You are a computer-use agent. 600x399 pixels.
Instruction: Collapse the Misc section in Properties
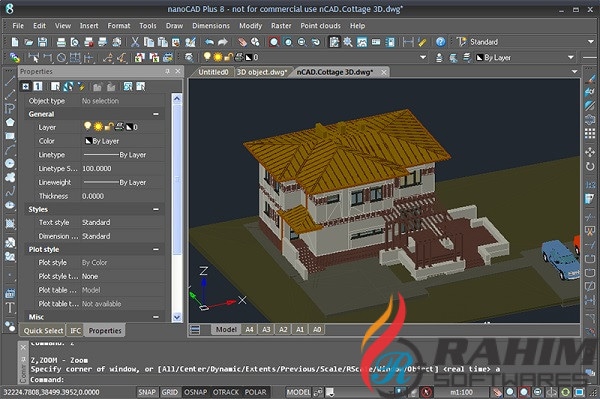coord(156,317)
